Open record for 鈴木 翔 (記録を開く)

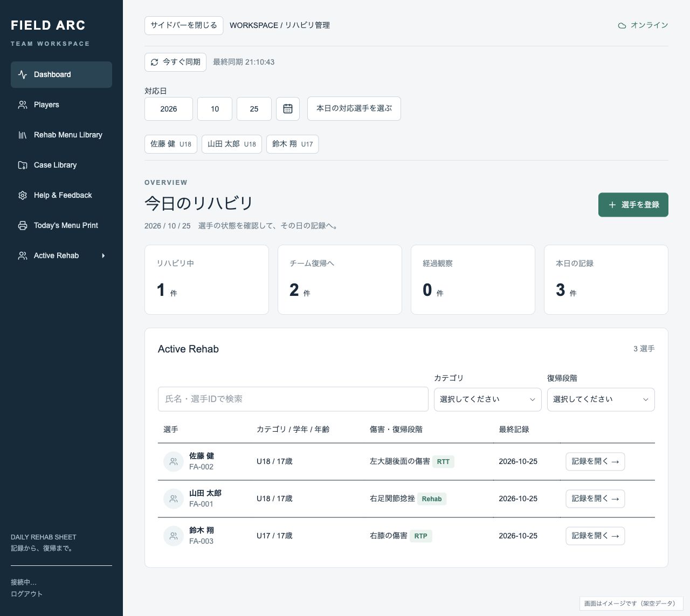(x=595, y=536)
